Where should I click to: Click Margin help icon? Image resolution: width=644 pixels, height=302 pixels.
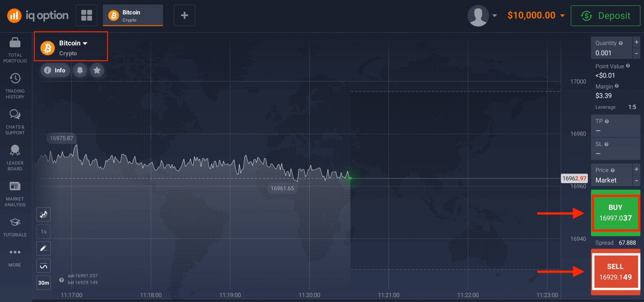617,86
